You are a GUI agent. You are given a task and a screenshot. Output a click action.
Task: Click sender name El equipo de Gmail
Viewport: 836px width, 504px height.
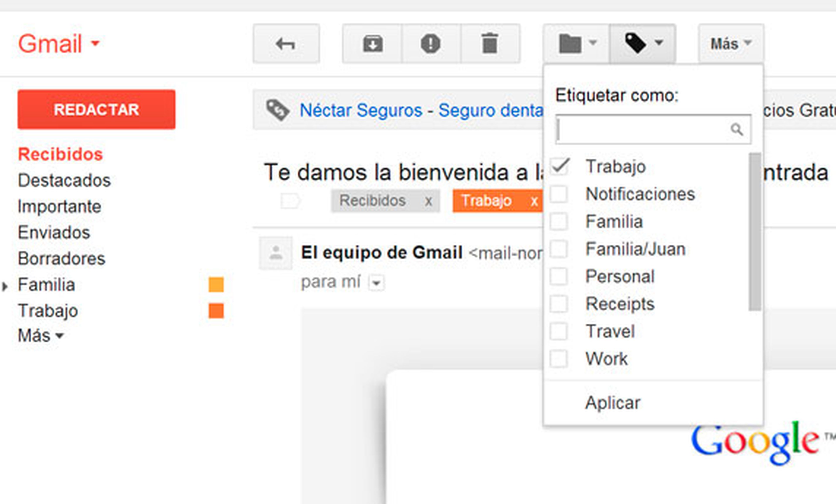382,253
